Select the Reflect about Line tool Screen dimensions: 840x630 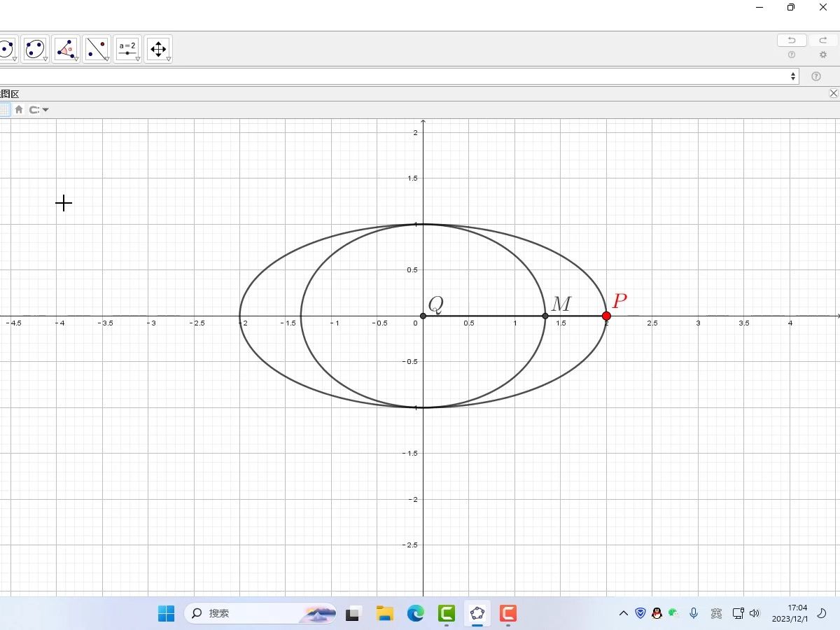(x=97, y=49)
